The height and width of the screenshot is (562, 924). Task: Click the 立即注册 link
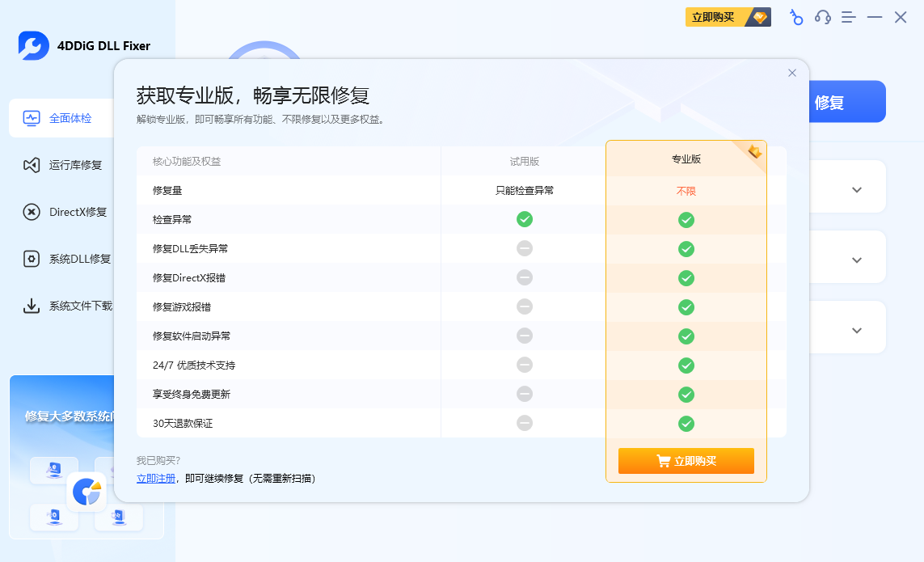click(x=155, y=478)
